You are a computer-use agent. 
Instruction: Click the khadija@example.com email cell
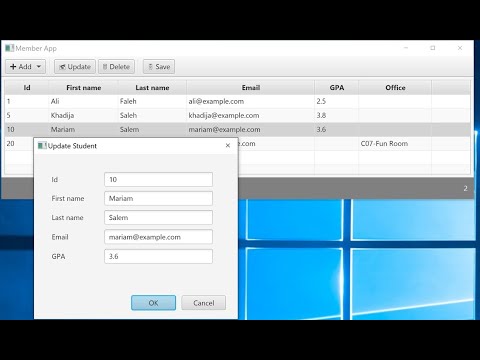250,115
